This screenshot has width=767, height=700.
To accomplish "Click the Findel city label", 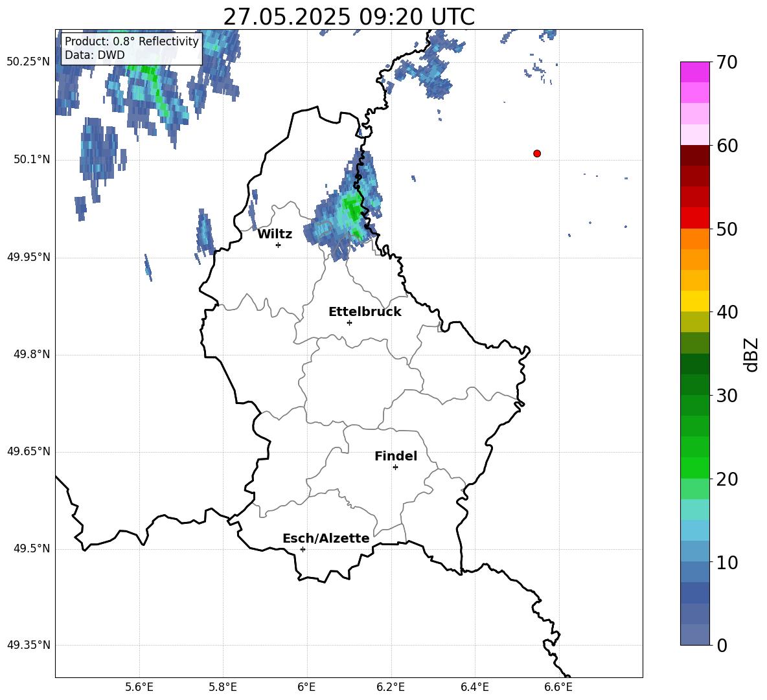I will (x=396, y=456).
